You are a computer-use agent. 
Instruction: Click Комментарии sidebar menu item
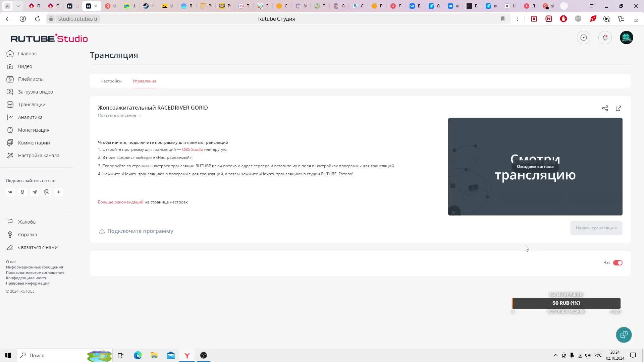pos(34,142)
